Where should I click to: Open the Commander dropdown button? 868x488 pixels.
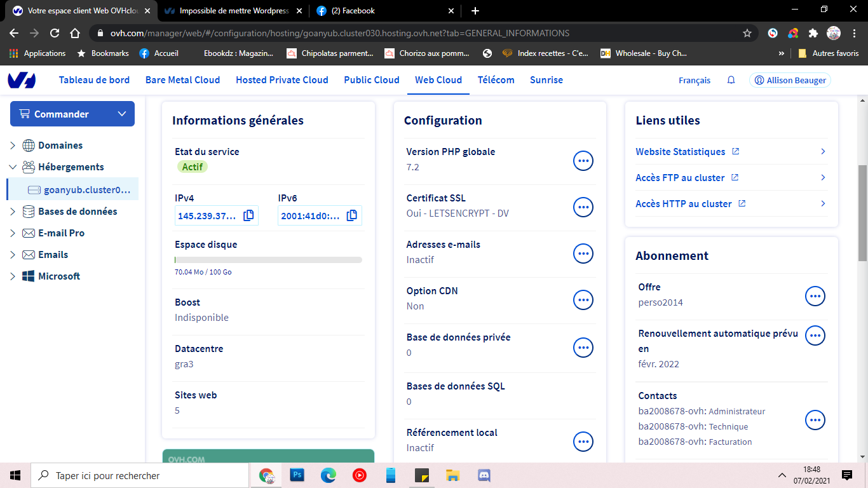click(72, 114)
